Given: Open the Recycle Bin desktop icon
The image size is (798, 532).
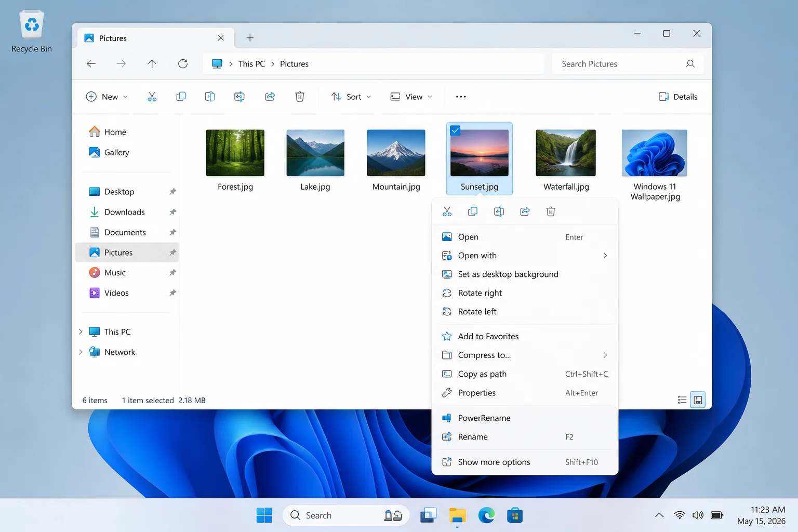Looking at the screenshot, I should pyautogui.click(x=32, y=32).
